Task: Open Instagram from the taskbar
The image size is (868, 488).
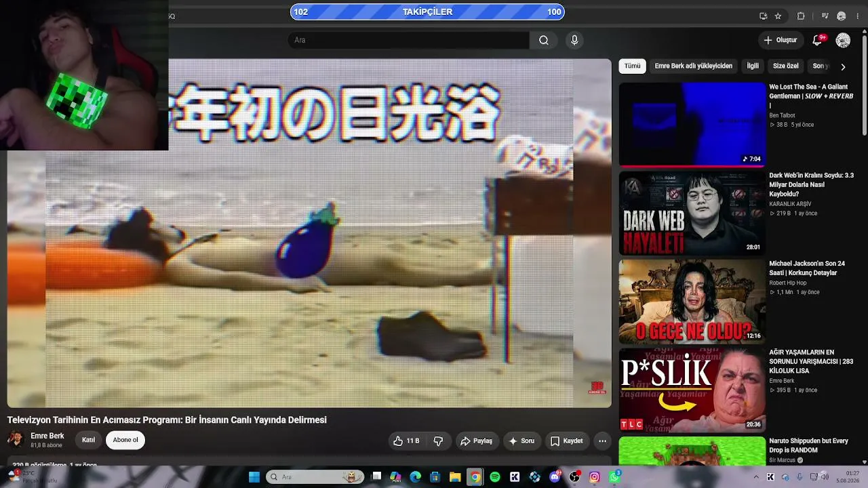Action: [x=595, y=477]
